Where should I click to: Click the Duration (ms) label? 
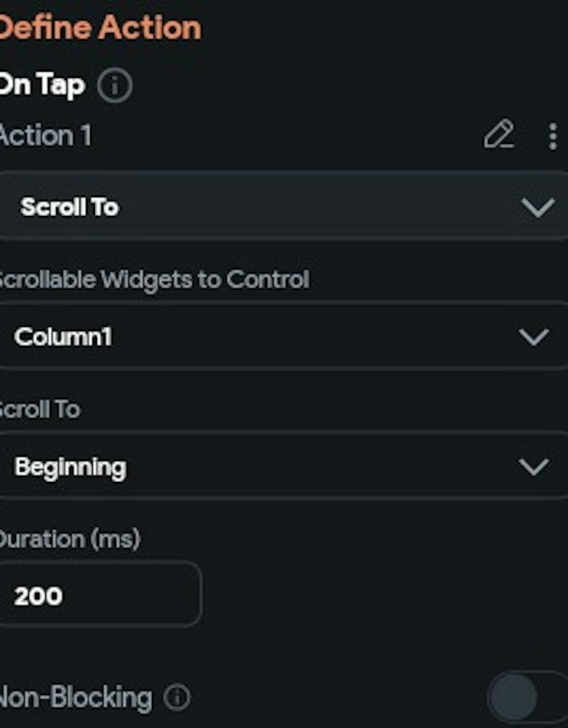click(x=69, y=539)
